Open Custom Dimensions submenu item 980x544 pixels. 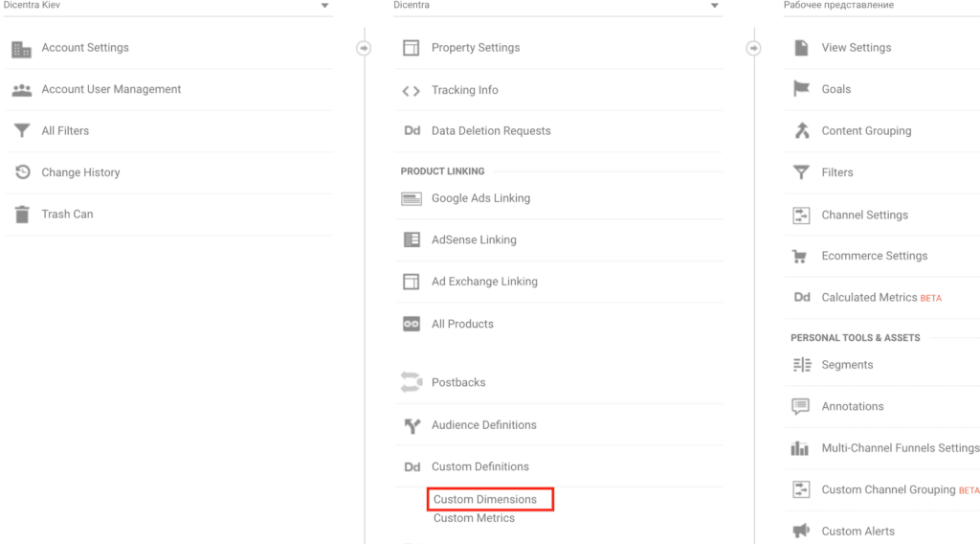tap(485, 500)
